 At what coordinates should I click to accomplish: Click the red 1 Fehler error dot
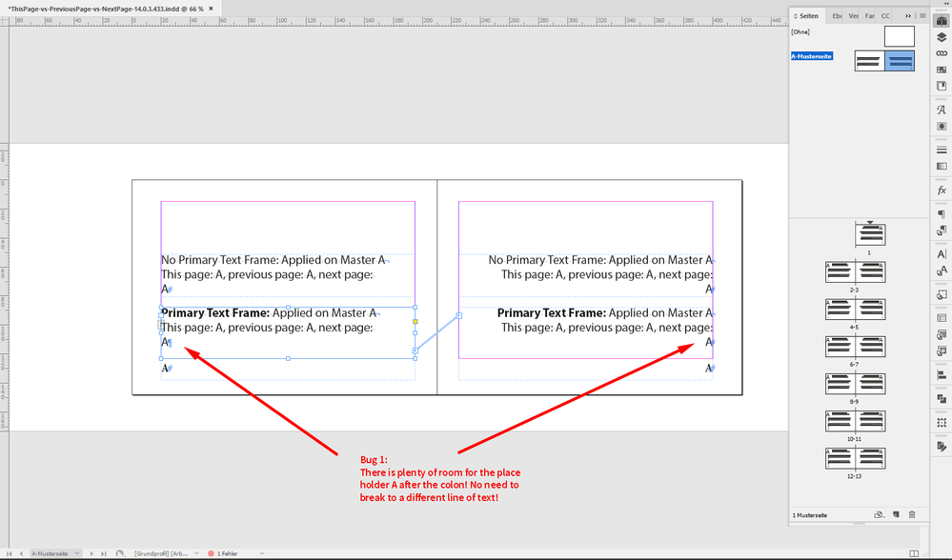tap(212, 552)
